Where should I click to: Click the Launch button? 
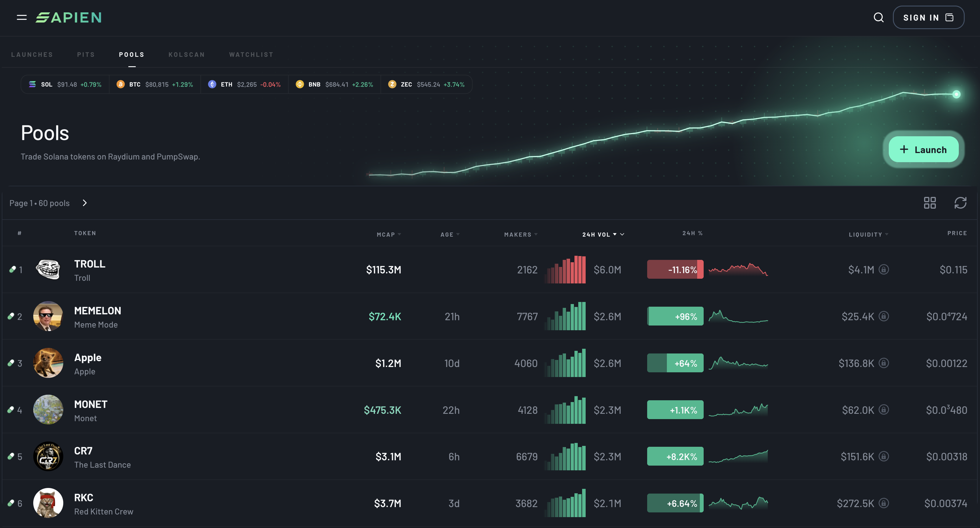(x=923, y=150)
